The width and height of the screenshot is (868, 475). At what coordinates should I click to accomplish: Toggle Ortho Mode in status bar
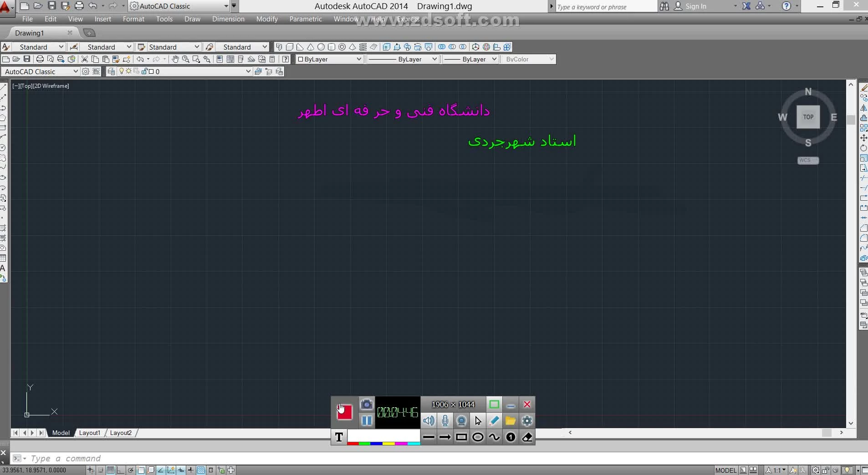tap(121, 470)
